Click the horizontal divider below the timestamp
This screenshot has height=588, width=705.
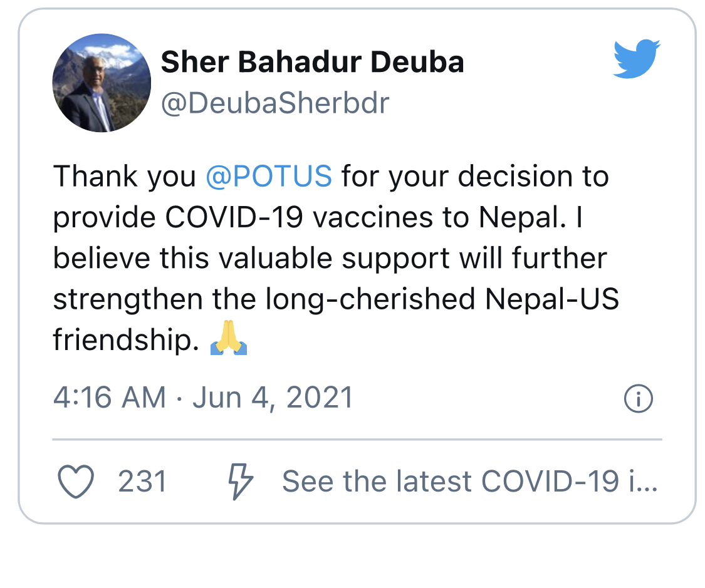(357, 440)
